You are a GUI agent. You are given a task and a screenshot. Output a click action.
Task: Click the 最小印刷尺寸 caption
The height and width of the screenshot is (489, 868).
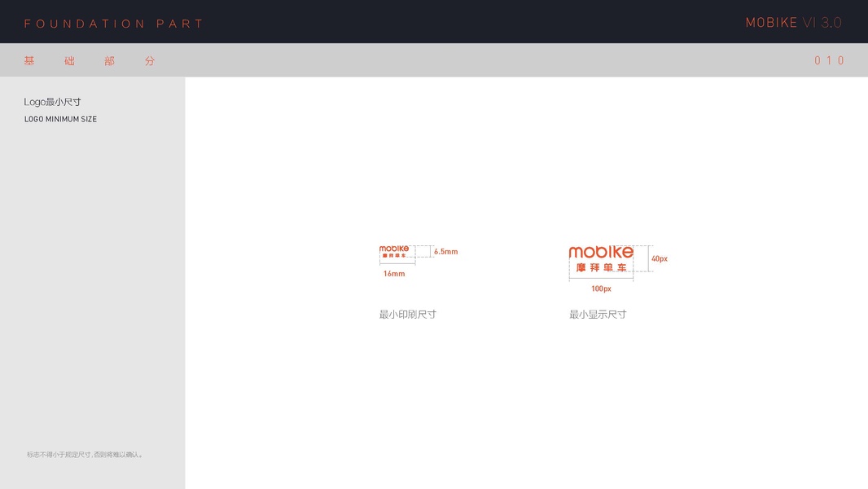pyautogui.click(x=407, y=315)
